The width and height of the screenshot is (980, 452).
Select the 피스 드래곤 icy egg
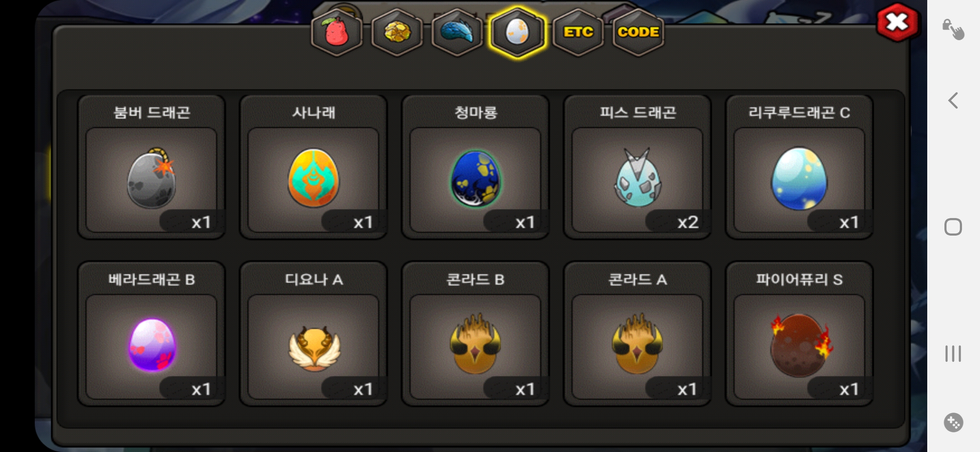point(638,167)
